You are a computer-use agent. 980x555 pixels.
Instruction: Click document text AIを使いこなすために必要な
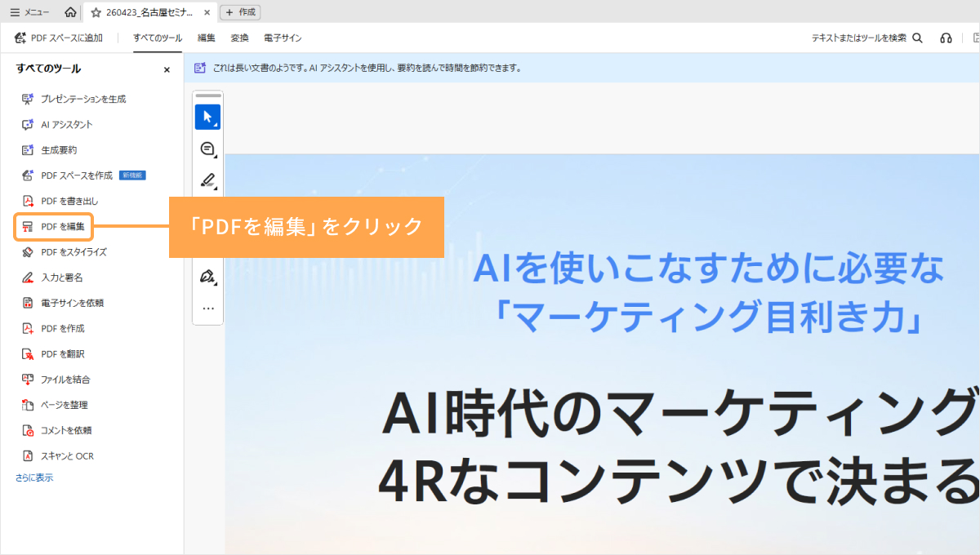709,267
